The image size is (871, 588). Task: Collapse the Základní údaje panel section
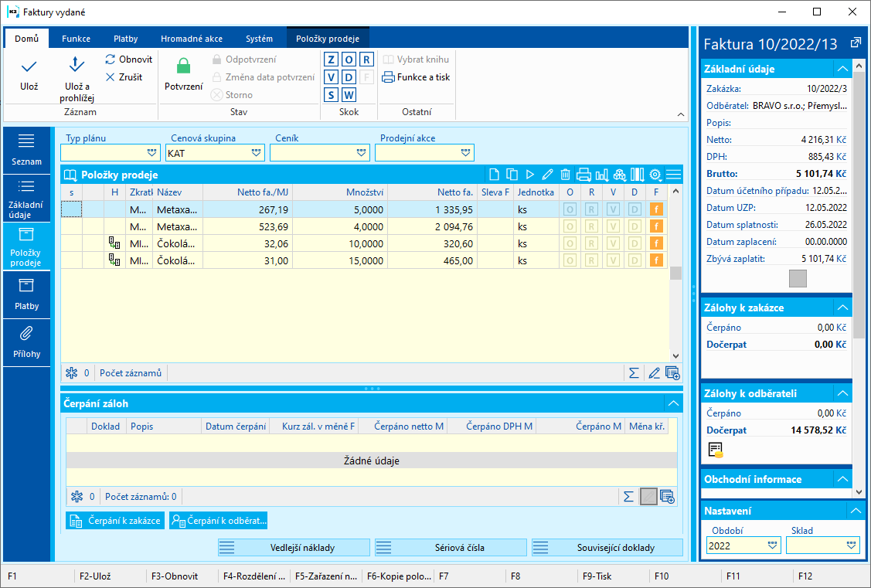click(843, 69)
